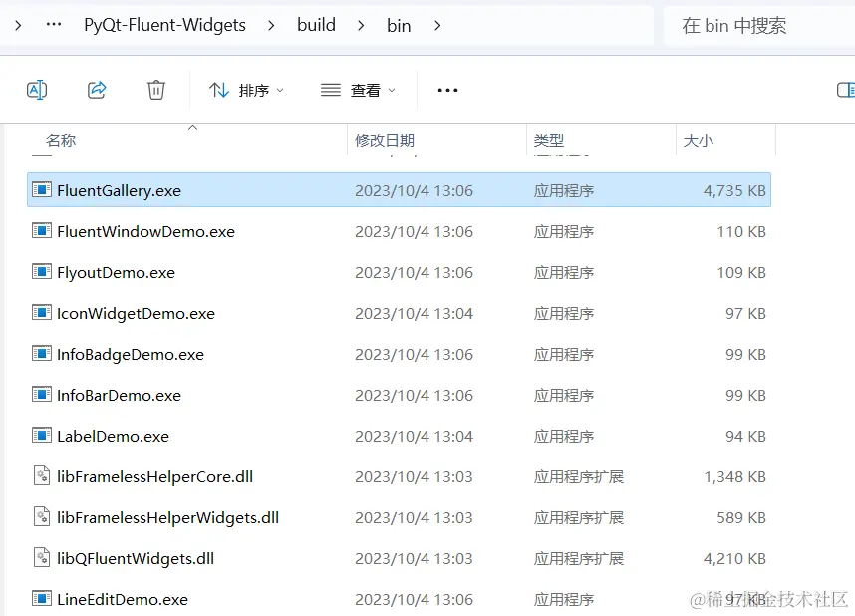The image size is (855, 616).
Task: Click the Rename toolbar icon
Action: (x=37, y=90)
